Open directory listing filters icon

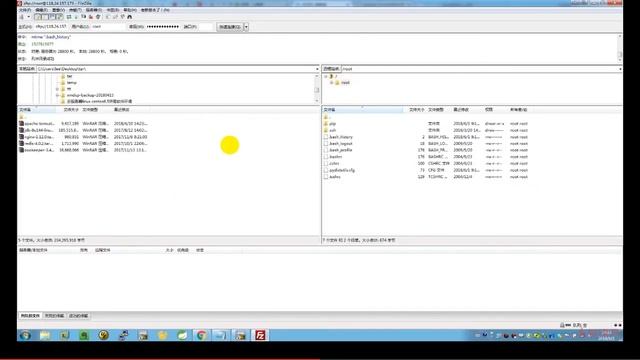pyautogui.click(x=108, y=17)
